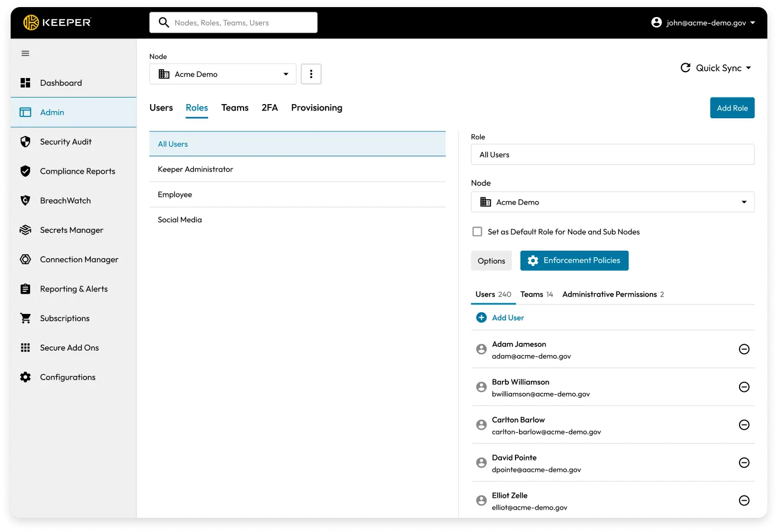The height and width of the screenshot is (532, 778).
Task: Click the BreachWatch shield icon
Action: 25,201
